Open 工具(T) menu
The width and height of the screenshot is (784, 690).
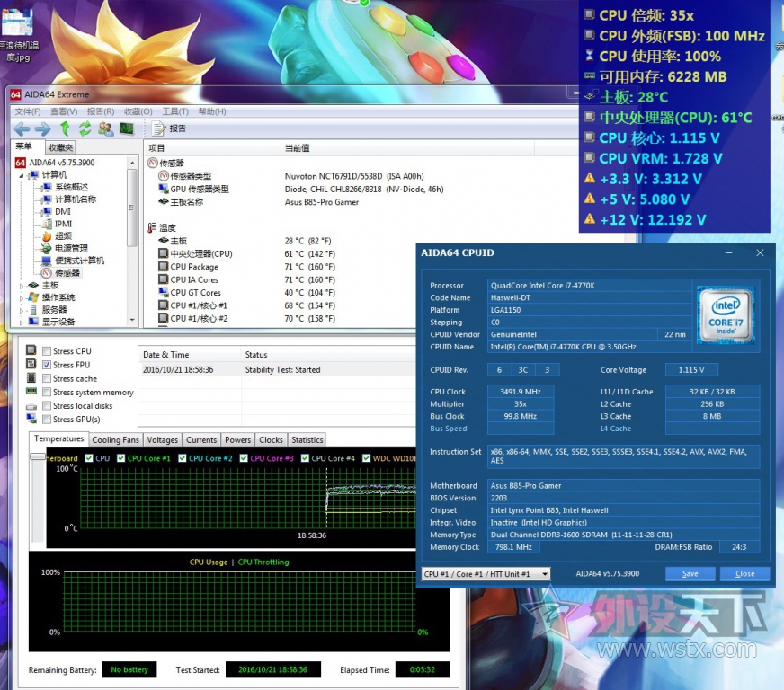point(175,111)
